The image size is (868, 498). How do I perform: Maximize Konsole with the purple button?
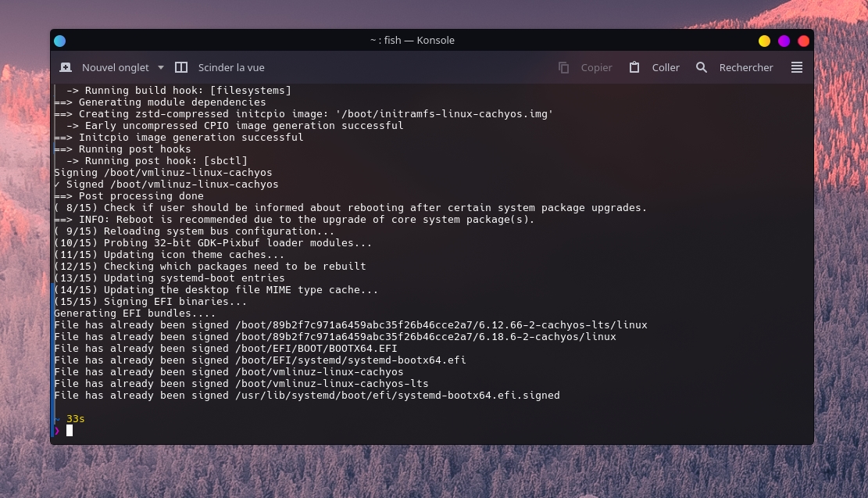(784, 41)
